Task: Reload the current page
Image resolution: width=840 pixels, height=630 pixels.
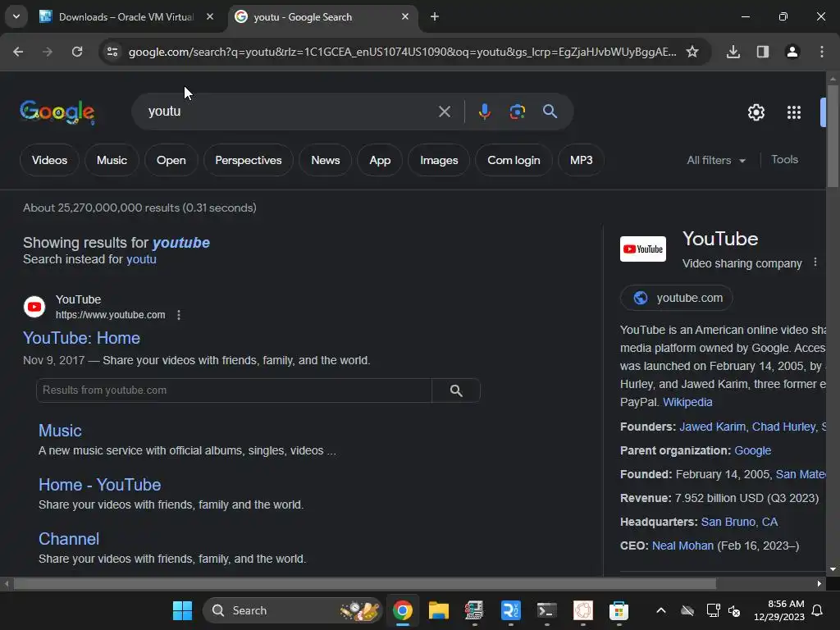Action: (77, 52)
